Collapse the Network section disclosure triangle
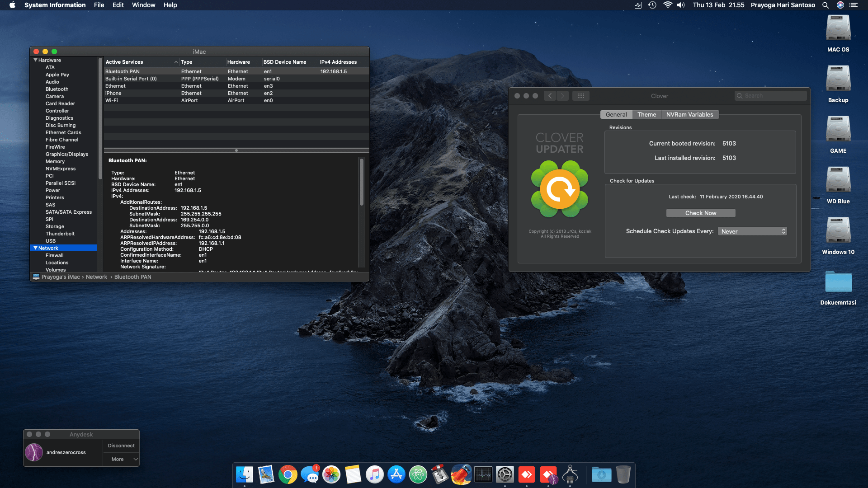 [x=36, y=248]
